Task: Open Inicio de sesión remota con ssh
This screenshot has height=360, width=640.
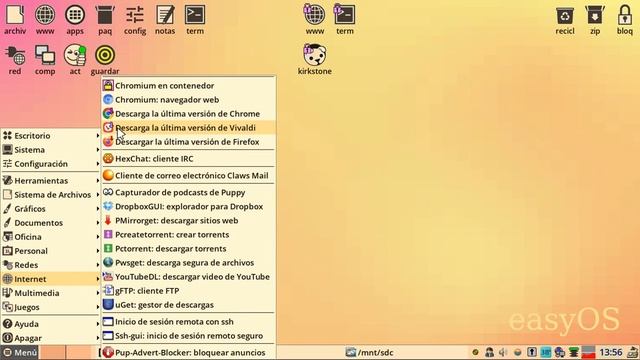Action: tap(188, 322)
